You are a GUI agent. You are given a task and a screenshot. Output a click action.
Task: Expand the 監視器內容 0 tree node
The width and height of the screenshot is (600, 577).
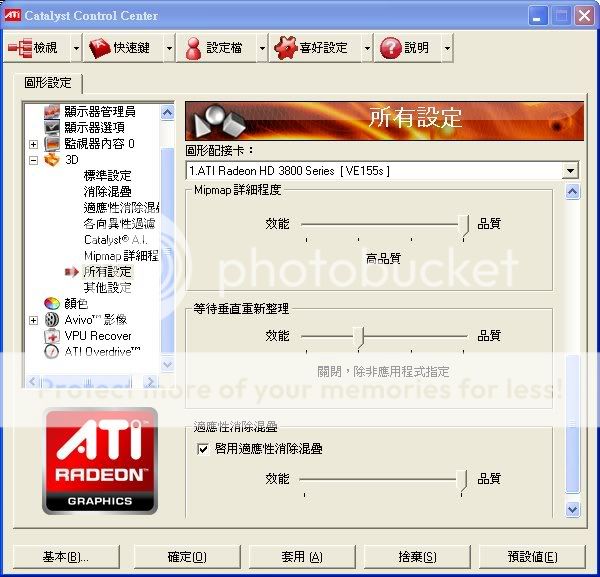(x=33, y=144)
